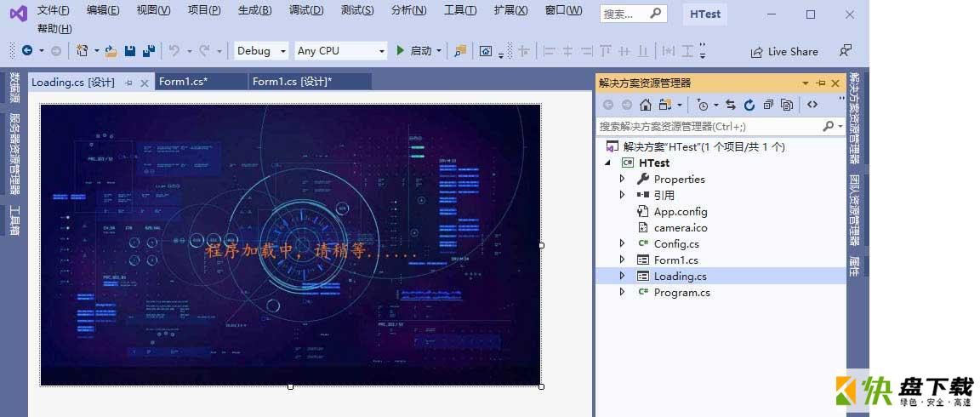
Task: Switch views icon in Solution Explorer
Action: 665,105
